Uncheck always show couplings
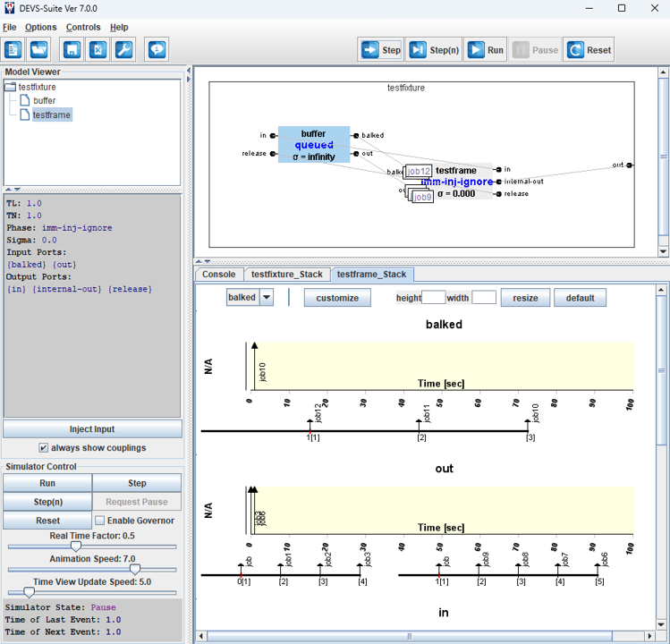The width and height of the screenshot is (670, 644). [x=44, y=447]
